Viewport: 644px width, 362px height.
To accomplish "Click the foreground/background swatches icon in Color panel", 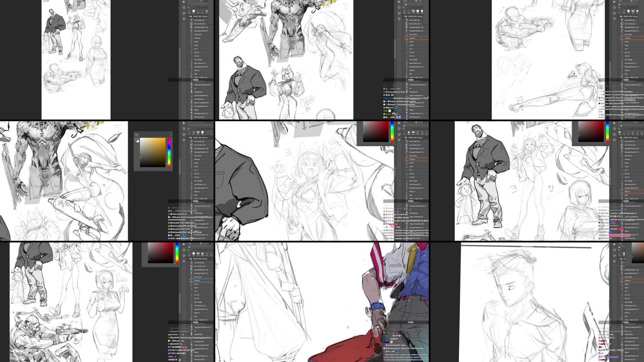I will click(137, 140).
